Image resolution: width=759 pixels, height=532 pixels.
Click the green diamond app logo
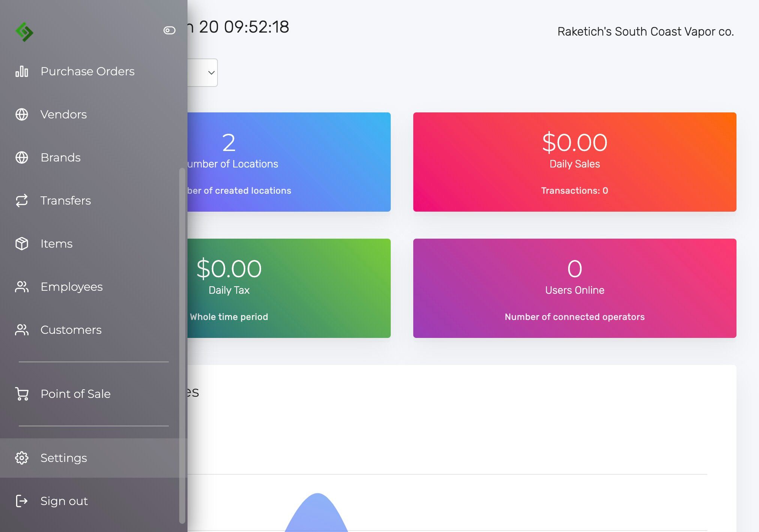click(x=24, y=32)
